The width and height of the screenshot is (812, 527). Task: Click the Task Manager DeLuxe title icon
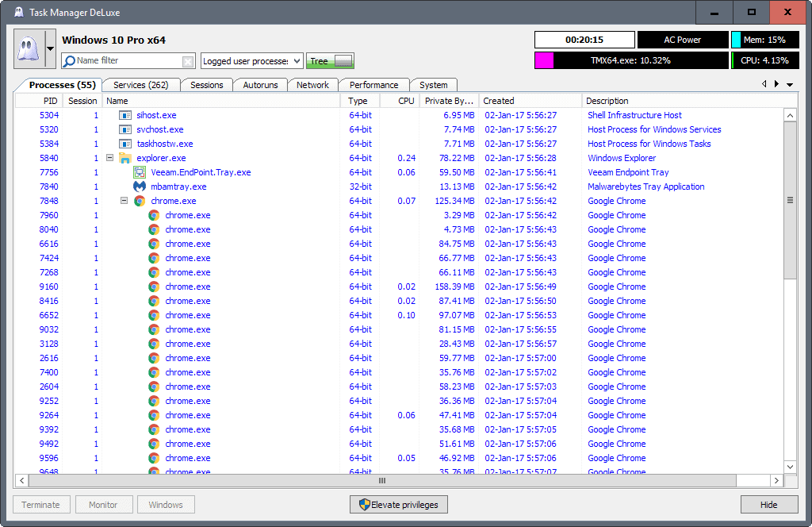pos(19,13)
